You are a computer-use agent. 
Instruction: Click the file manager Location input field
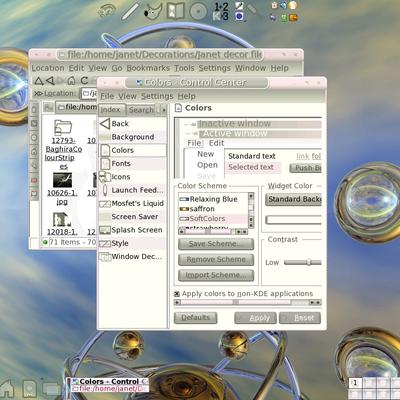point(89,93)
